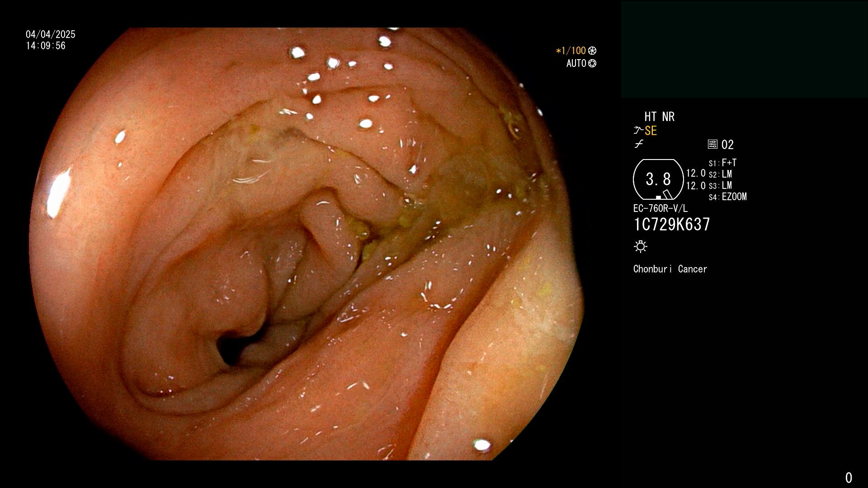Screen dimensions: 868x488
Task: Click the shutter speed icon beside *1/100
Action: tap(592, 51)
